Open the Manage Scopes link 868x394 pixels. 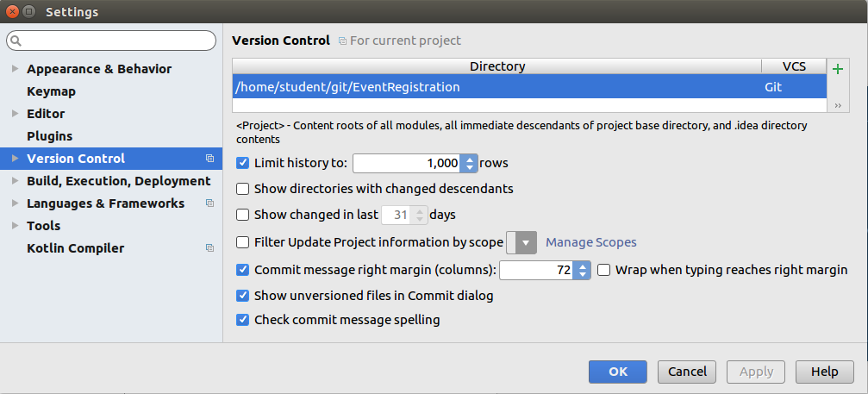[591, 242]
